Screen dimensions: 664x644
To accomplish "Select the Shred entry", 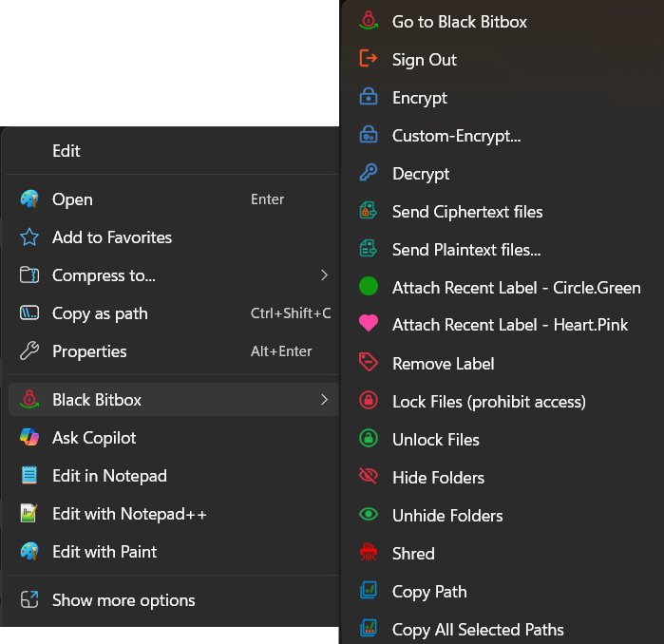I will [x=414, y=554].
